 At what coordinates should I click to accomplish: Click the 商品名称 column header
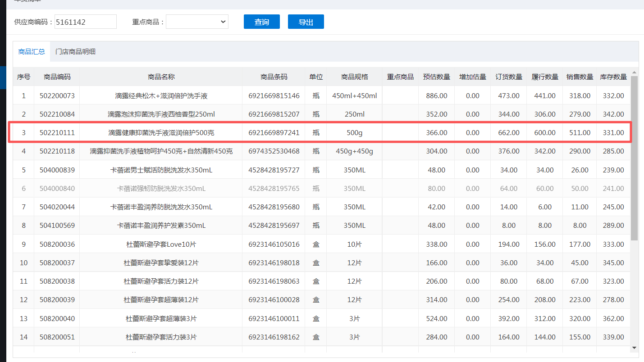161,77
